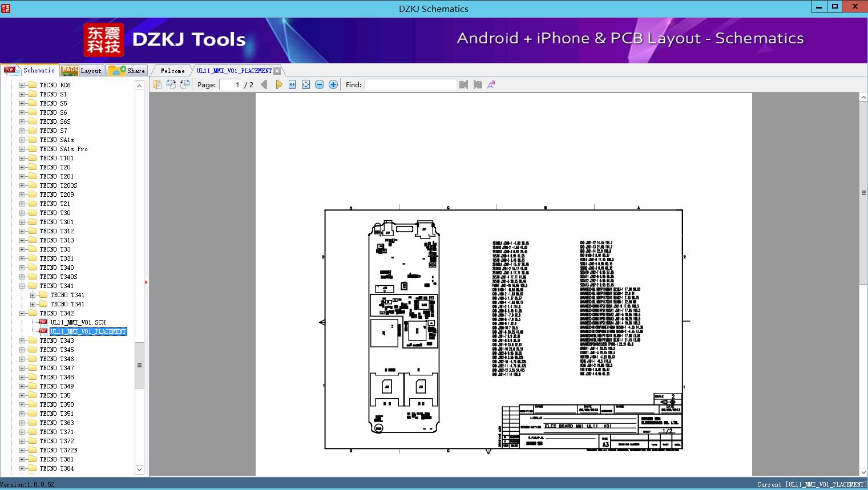Screen dimensions: 868x490
Task: Open the Welcome document tab
Action: coord(172,71)
